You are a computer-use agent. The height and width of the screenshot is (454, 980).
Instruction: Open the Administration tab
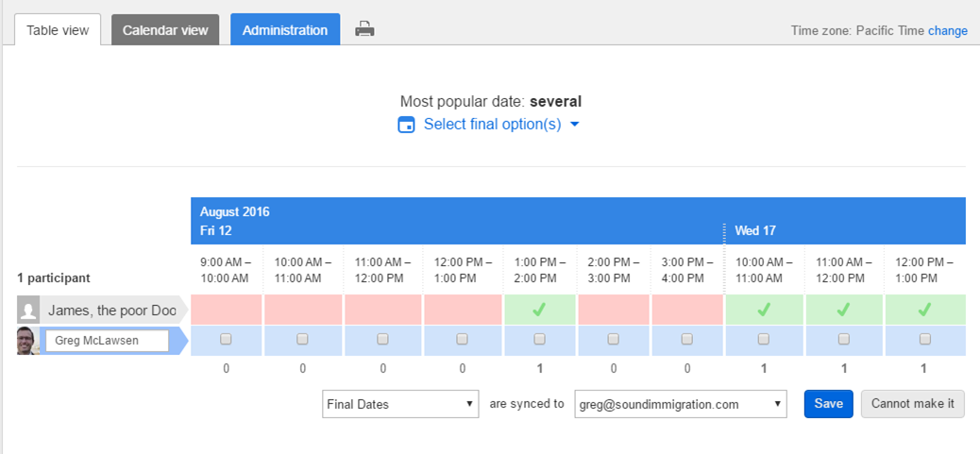pos(285,30)
